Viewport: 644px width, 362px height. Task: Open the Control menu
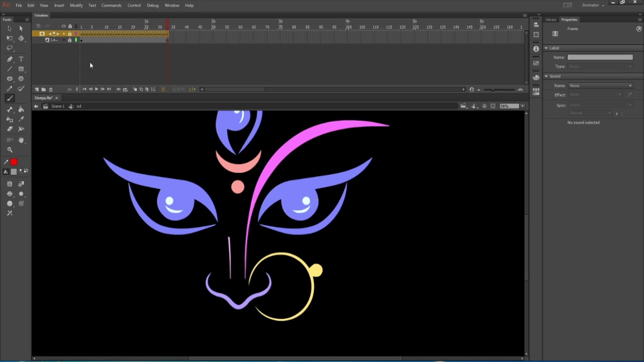pos(134,5)
